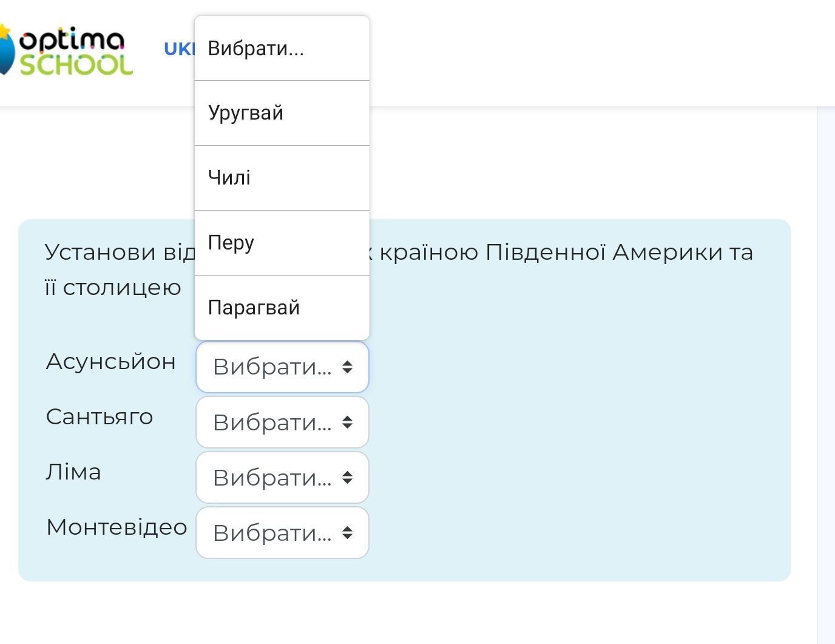Select Парагвай option in the list
Viewport: 835px width, 644px height.
pos(282,308)
